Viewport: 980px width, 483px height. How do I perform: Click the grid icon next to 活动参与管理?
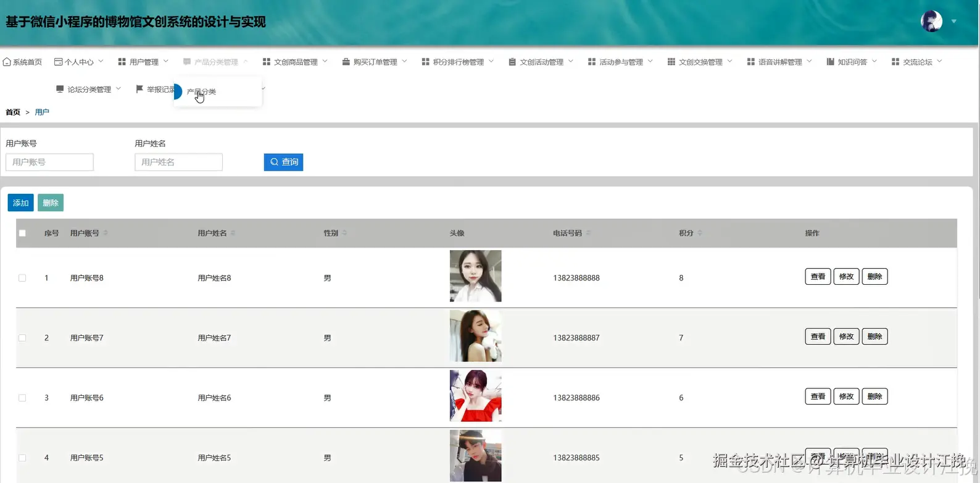[x=592, y=62]
